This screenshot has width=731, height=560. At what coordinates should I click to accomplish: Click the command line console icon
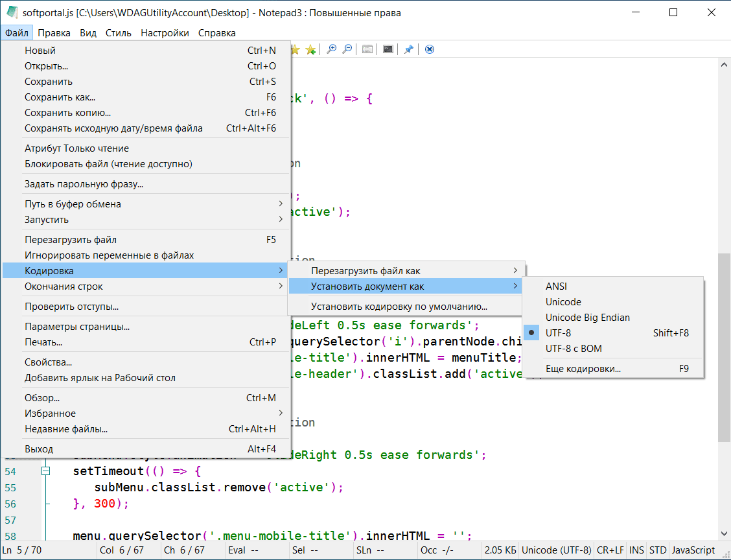[388, 49]
